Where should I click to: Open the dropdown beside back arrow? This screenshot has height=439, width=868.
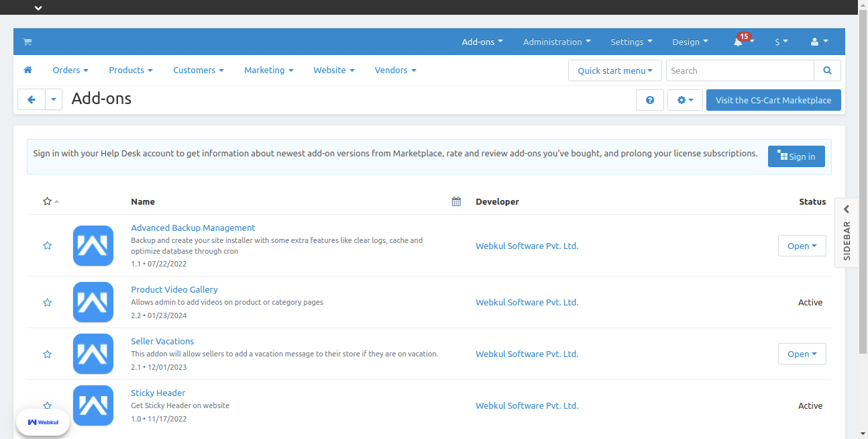pos(54,100)
